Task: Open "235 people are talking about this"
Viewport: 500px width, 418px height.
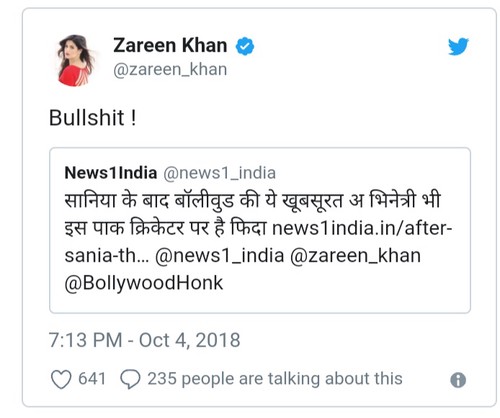Action: pyautogui.click(x=275, y=379)
